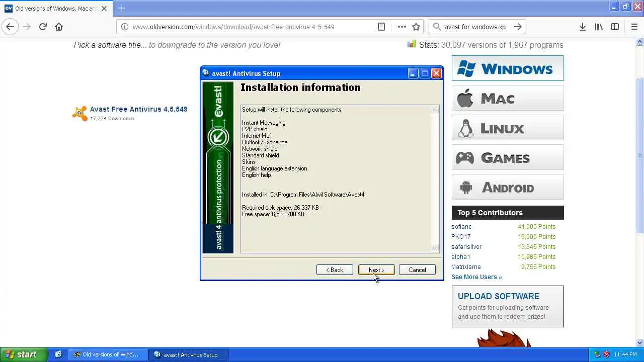Select the Old versions of Windows browser tab
Screen dimensions: 644x362
pos(56,9)
